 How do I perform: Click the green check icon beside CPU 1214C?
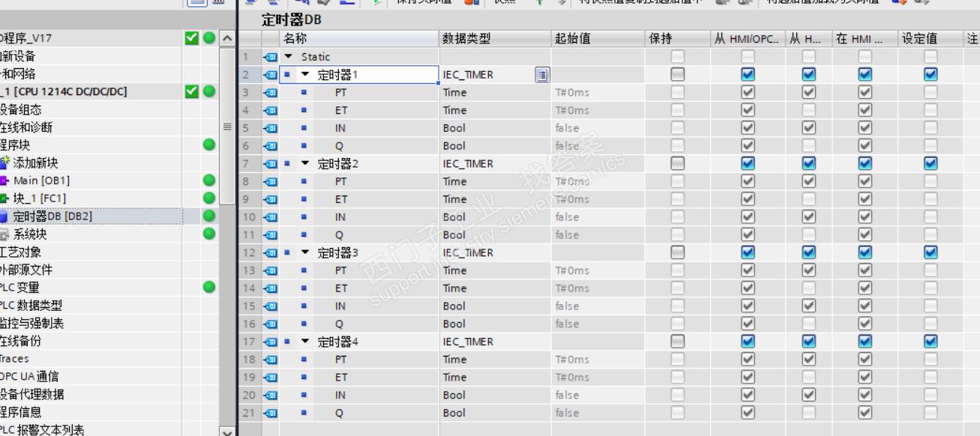coord(193,91)
